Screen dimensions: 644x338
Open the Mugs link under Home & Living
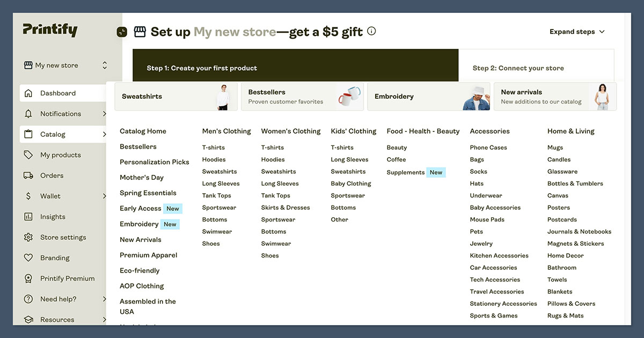pos(554,147)
